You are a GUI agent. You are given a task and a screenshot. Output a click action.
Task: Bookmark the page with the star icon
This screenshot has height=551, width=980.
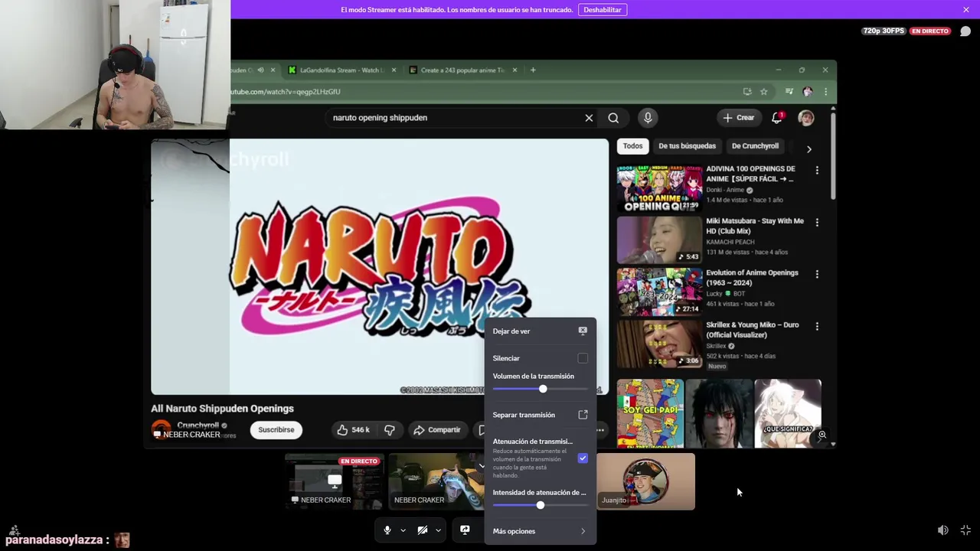tap(763, 92)
